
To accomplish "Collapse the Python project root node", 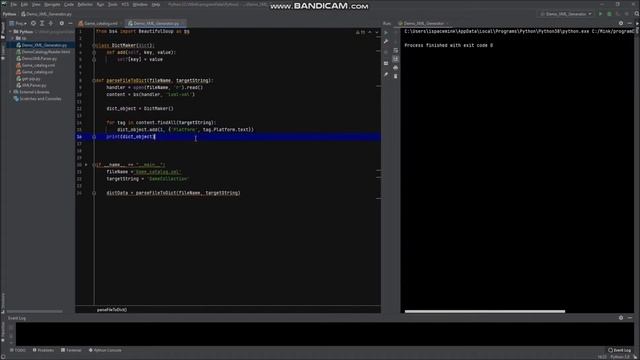I will [x=11, y=31].
